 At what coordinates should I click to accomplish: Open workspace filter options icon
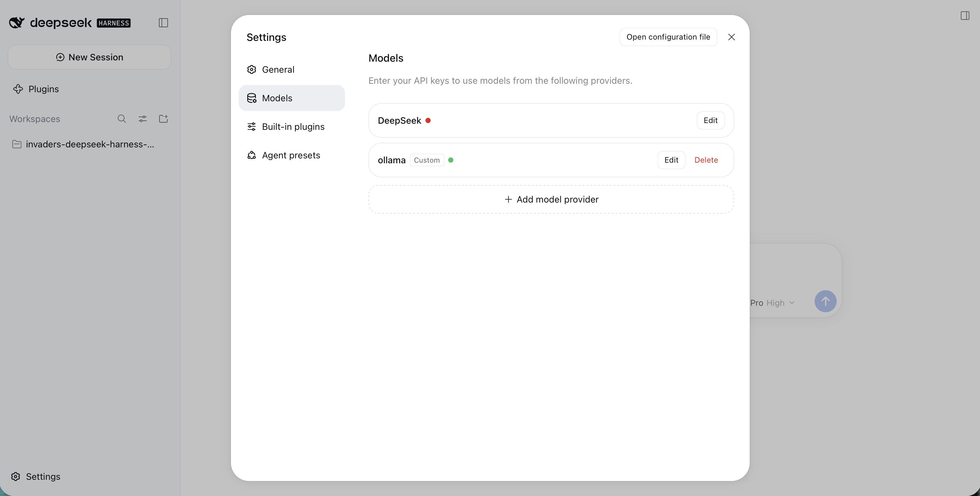coord(143,119)
